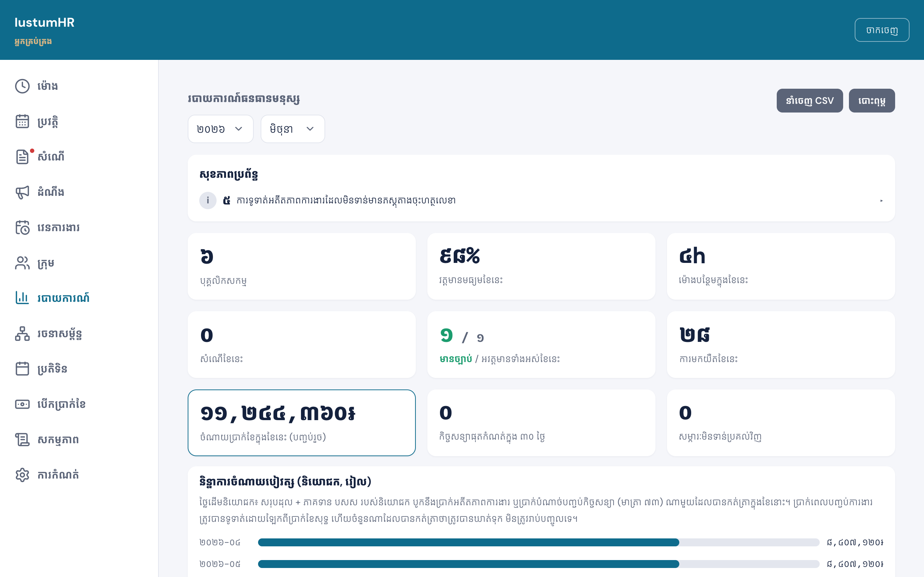Open the requests document icon with red dot

coord(22,157)
